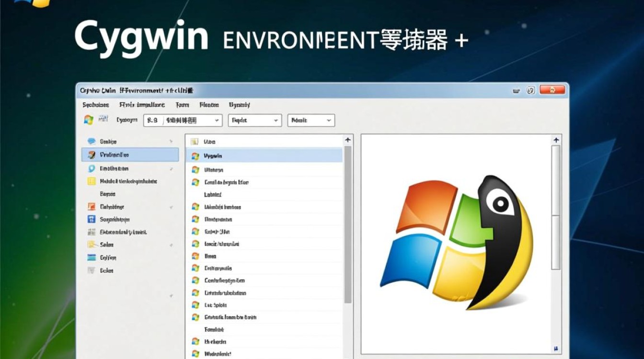644x359 pixels.
Task: Expand the arrow beside the speech bubble item
Action: coord(171,142)
